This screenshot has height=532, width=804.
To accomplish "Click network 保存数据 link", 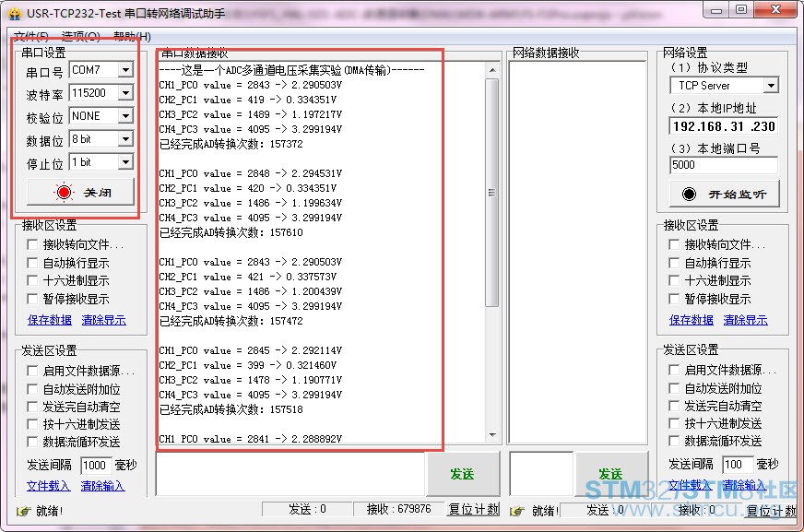I will (x=692, y=320).
